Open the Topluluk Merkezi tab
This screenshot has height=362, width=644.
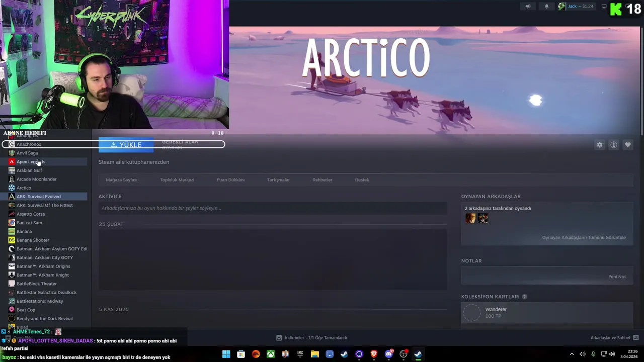(177, 179)
